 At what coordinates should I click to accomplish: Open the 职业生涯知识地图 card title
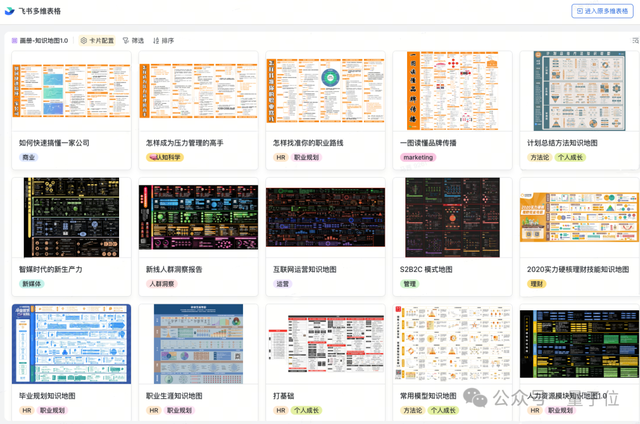[x=181, y=396]
